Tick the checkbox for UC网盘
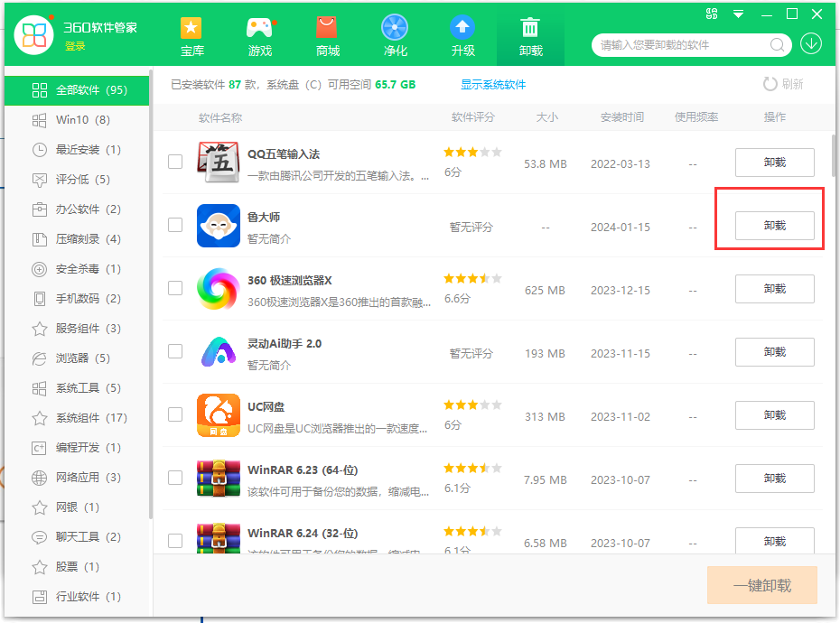Screen dimensions: 840x623 tap(175, 414)
